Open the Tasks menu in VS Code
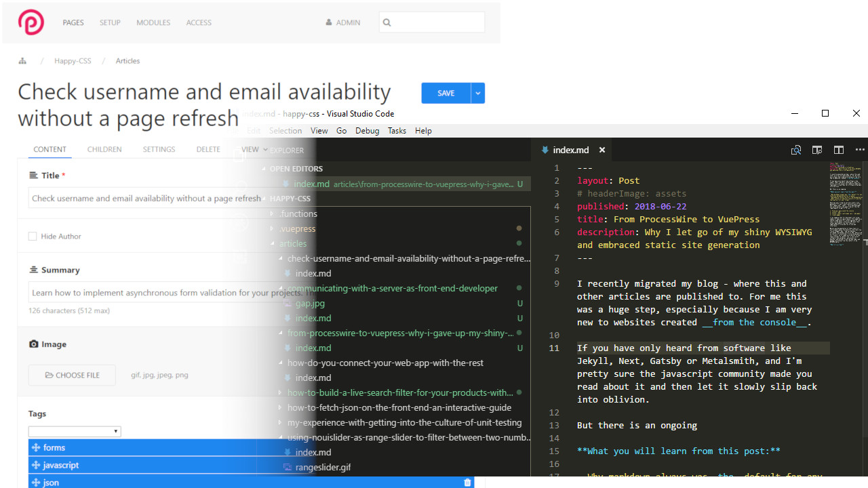Image resolution: width=868 pixels, height=488 pixels. point(397,131)
